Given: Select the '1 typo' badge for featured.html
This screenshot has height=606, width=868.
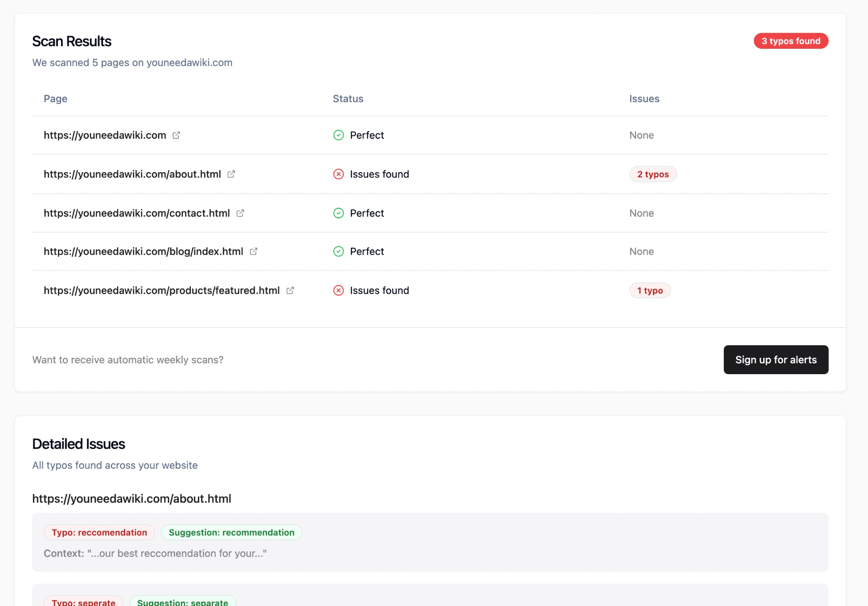Looking at the screenshot, I should coord(650,291).
